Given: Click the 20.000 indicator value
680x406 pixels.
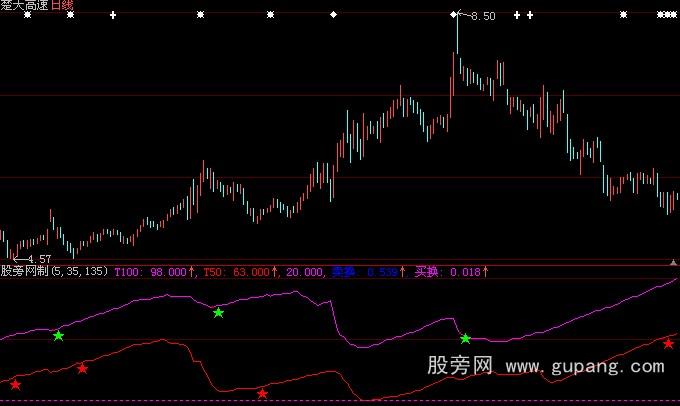Looking at the screenshot, I should click(304, 272).
